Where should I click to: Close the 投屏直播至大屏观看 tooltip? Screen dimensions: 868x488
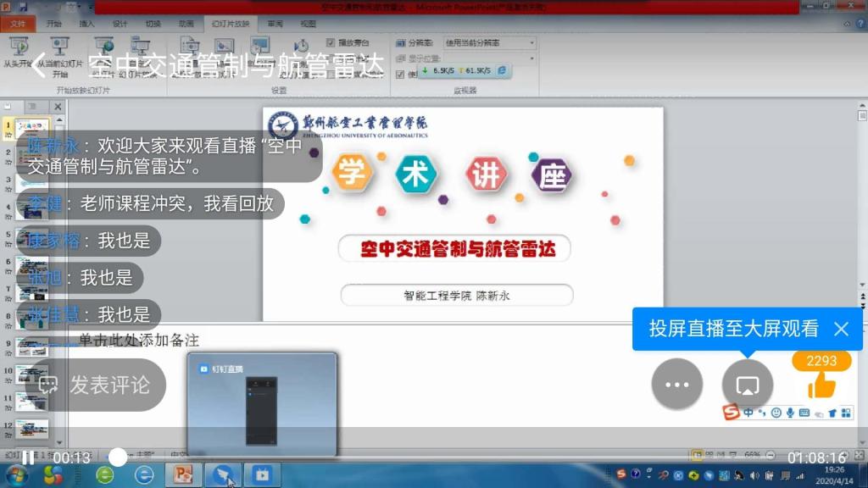pyautogui.click(x=841, y=330)
